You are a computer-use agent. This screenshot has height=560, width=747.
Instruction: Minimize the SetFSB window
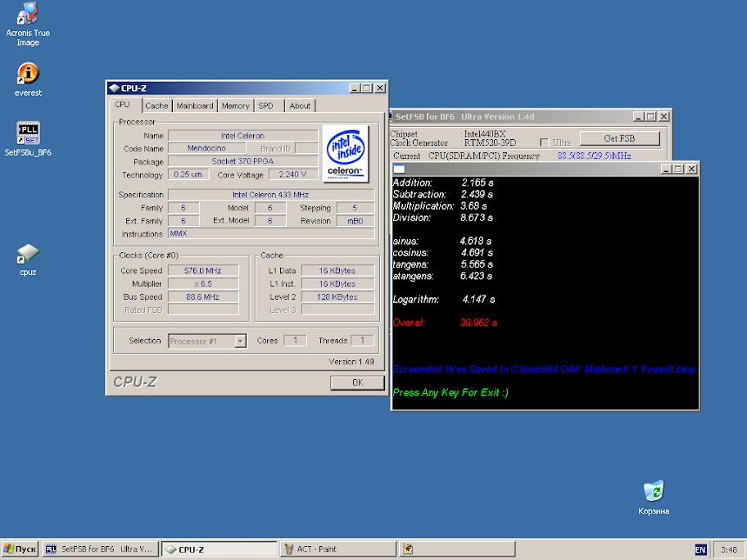tap(638, 116)
